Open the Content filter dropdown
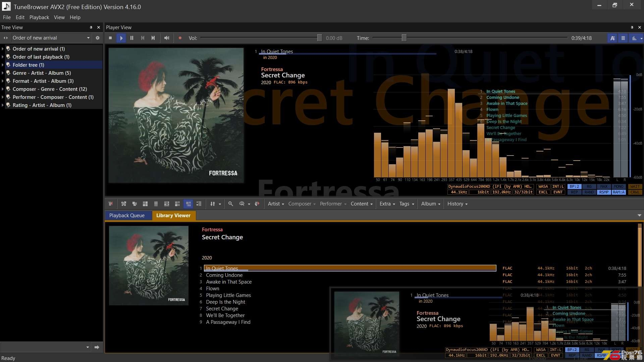Image resolution: width=644 pixels, height=362 pixels. 362,204
